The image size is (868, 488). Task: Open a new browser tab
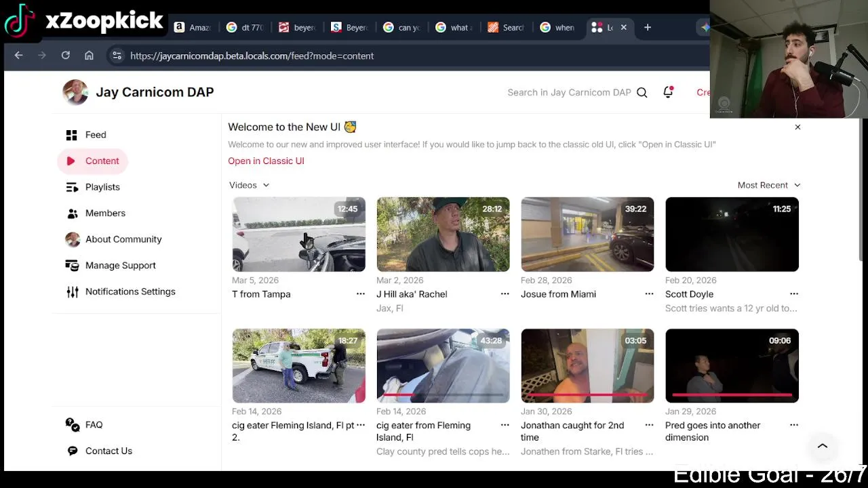(648, 28)
